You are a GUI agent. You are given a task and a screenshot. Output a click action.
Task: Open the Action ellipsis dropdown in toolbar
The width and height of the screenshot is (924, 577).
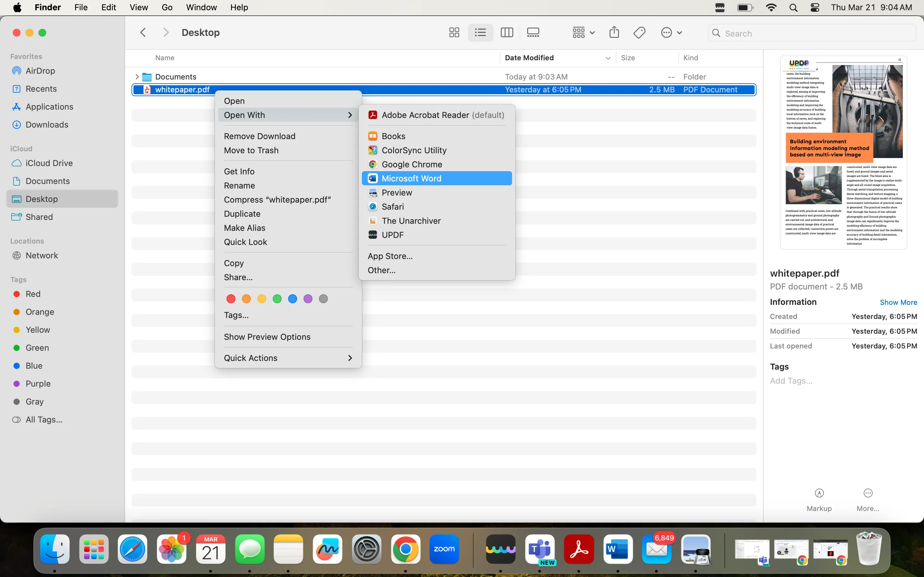[671, 32]
